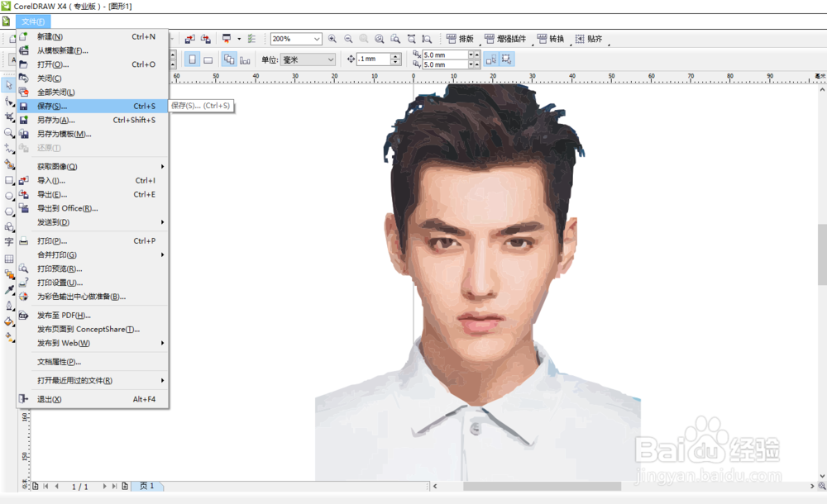Choose 新建(N) from File menu
Image resolution: width=827 pixels, height=504 pixels.
coord(93,36)
